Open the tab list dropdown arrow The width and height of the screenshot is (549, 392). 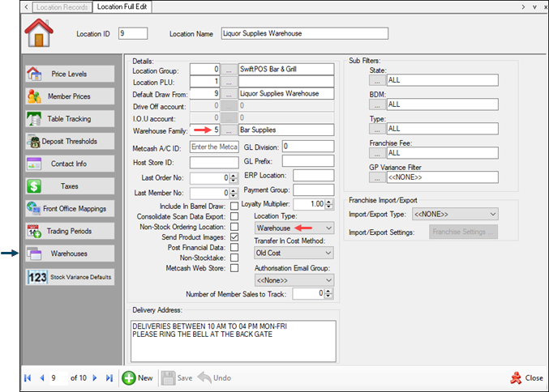tap(534, 7)
